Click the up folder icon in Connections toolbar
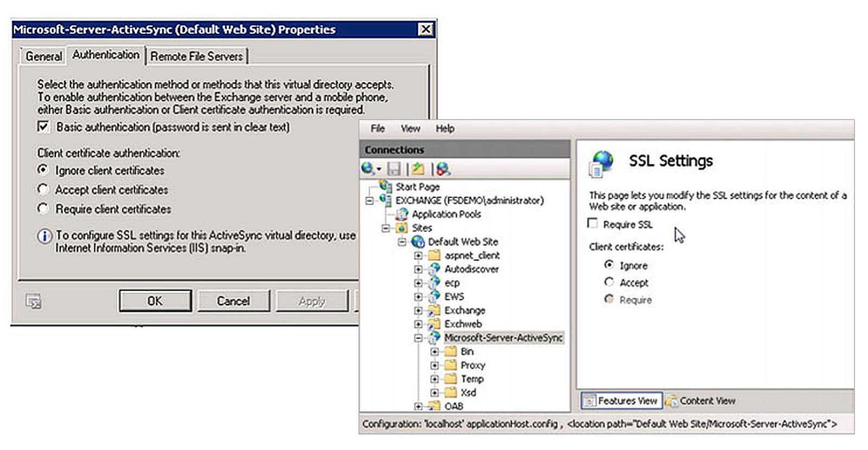This screenshot has width=868, height=450. point(418,169)
